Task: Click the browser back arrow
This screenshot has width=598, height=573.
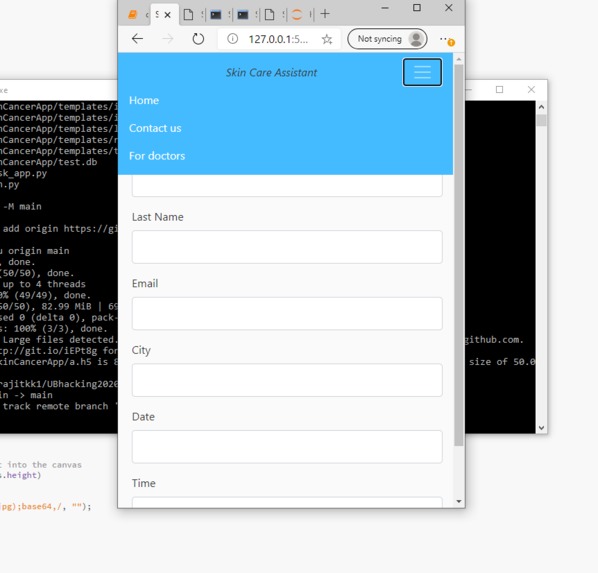Action: (x=137, y=39)
